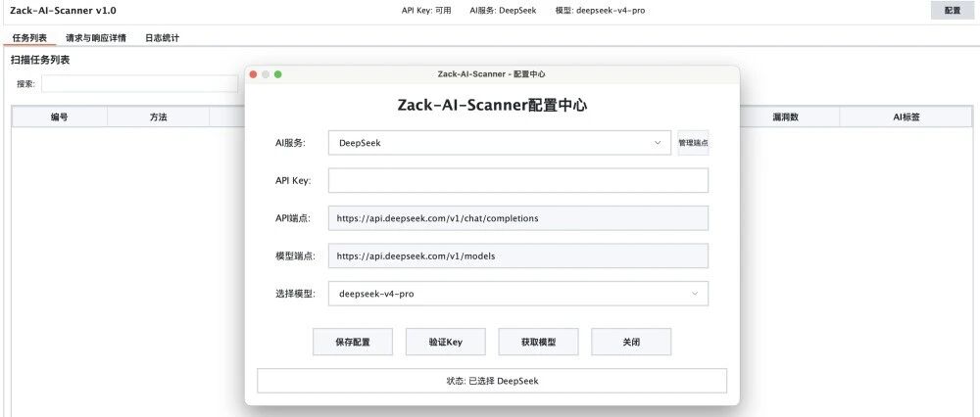The width and height of the screenshot is (980, 417).
Task: Click the Zack-AI-Scanner配置中心 heading
Action: [492, 105]
